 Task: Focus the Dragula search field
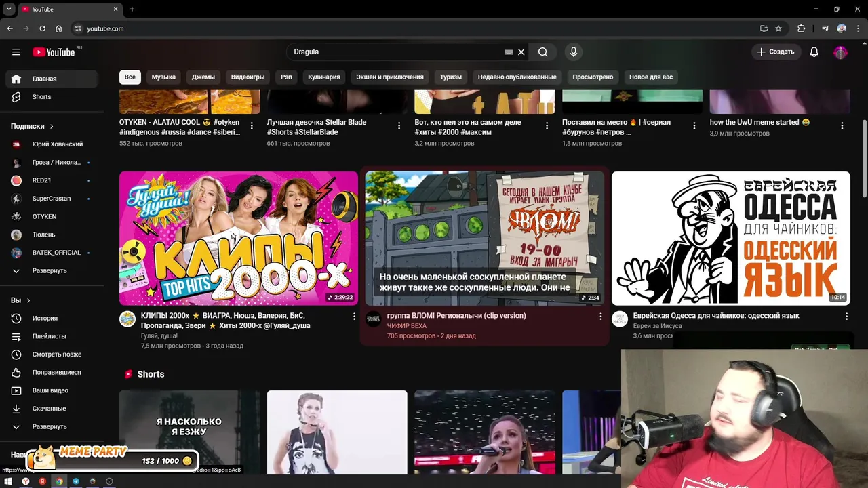coord(397,52)
